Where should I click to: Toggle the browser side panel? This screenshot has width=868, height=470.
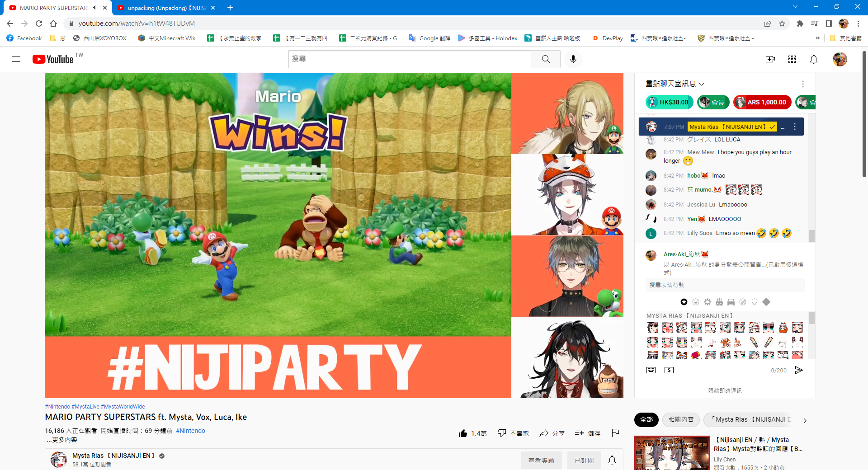point(829,23)
